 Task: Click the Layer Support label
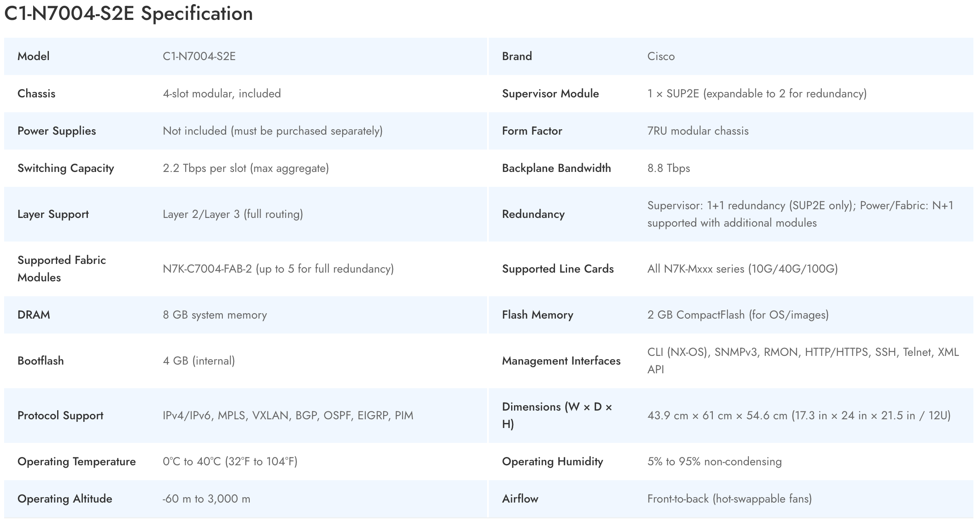[x=53, y=214]
